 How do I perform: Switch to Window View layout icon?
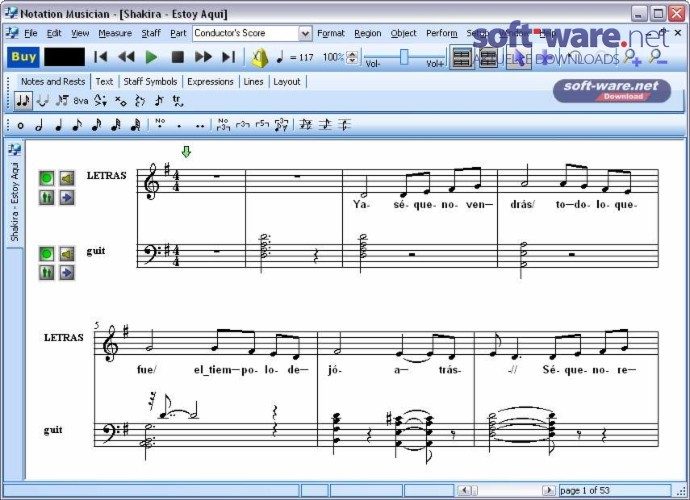tap(488, 58)
